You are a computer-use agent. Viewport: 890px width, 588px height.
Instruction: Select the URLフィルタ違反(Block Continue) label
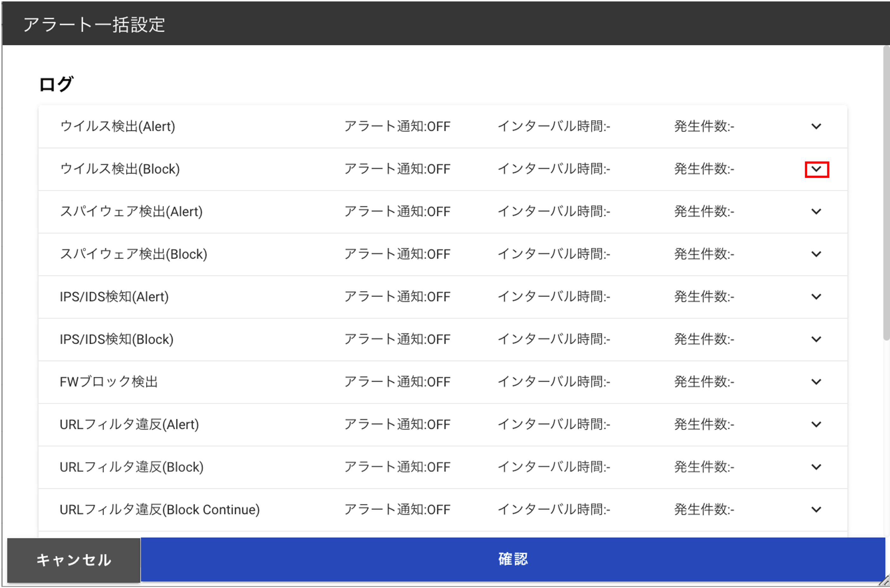[x=160, y=510]
